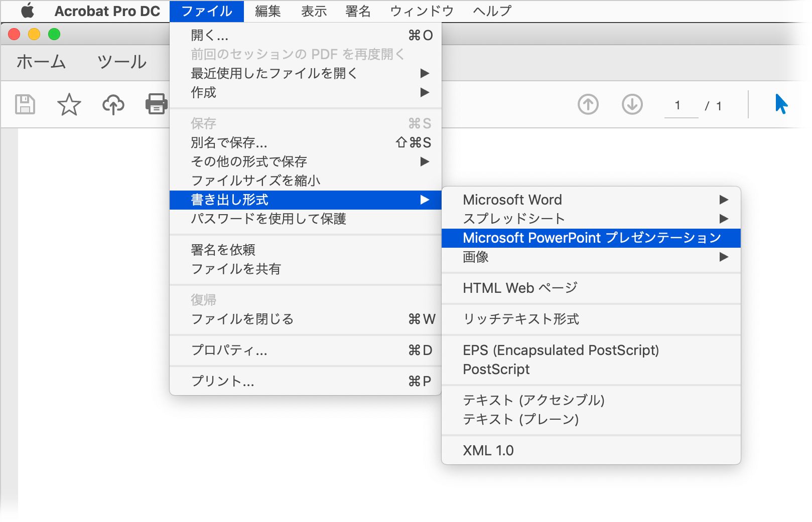Switch to the ツール tab
The height and width of the screenshot is (522, 812).
click(x=122, y=62)
